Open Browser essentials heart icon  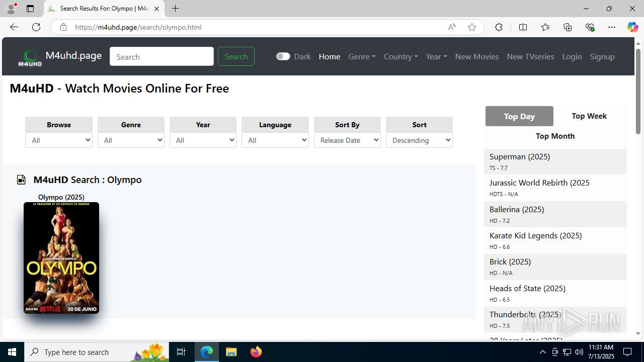[590, 27]
